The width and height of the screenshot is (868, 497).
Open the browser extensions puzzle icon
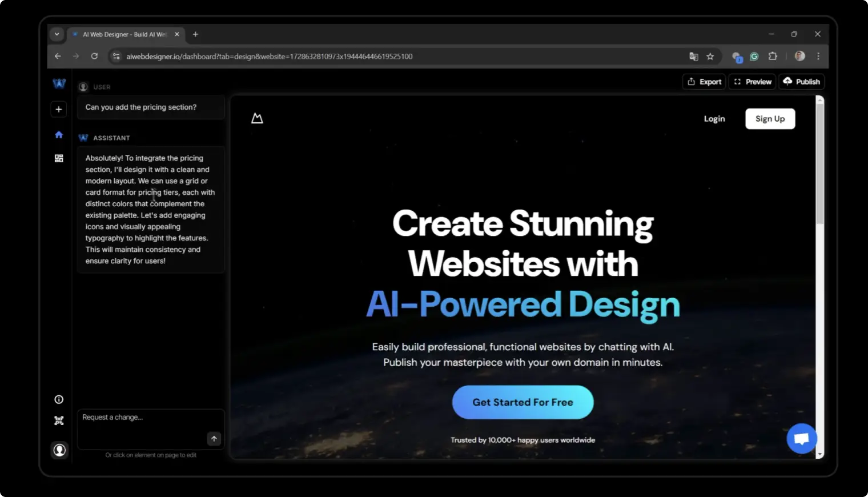(773, 57)
